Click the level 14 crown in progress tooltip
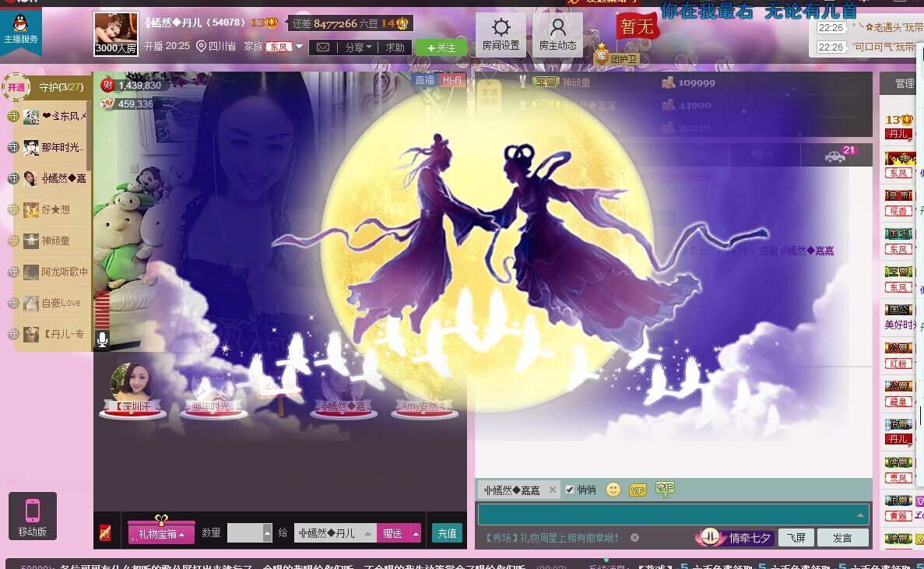 395,23
